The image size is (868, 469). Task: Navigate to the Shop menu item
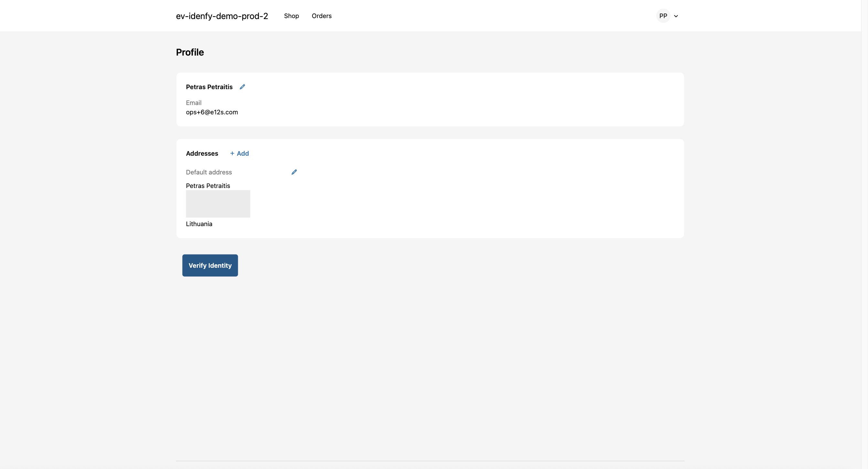coord(291,16)
